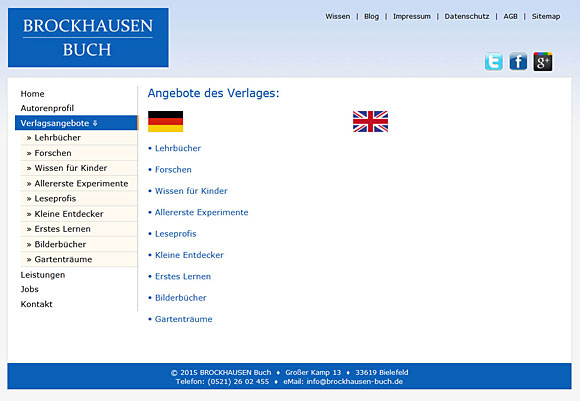Viewport: 580px width, 401px height.
Task: Click the info@brockhausen-buch.de email in footer
Action: pos(355,381)
